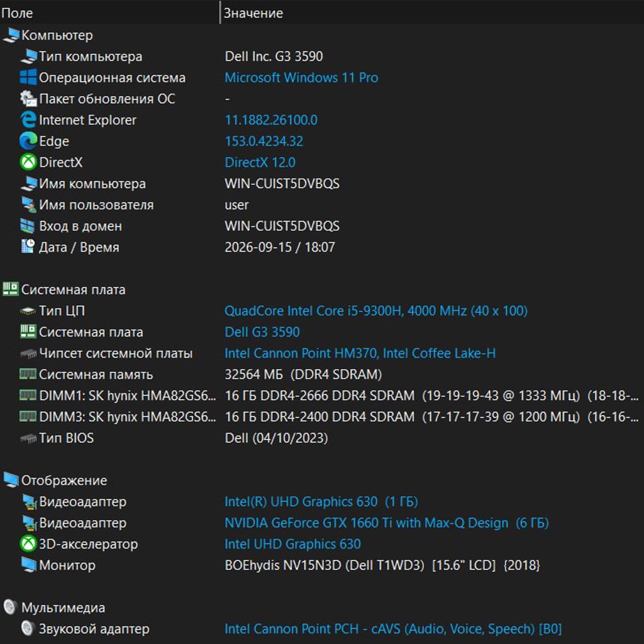Click the 3D-акселератор icon
Image resolution: width=644 pixels, height=644 pixels.
[28, 544]
